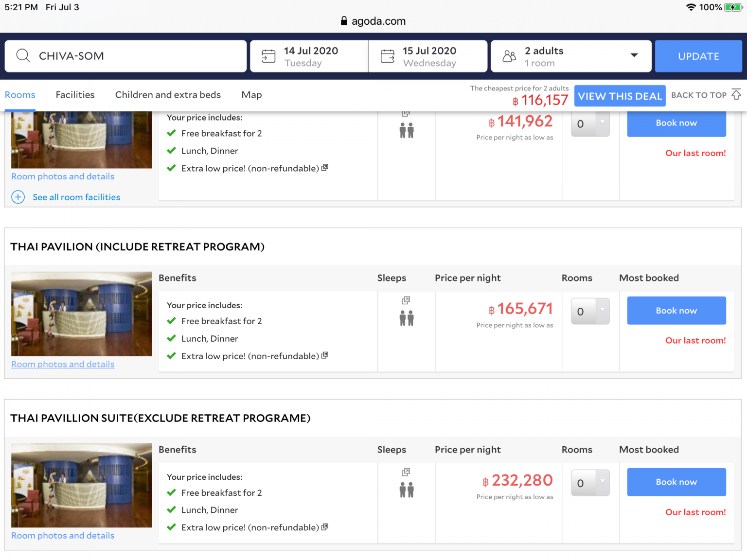Book now the Thai Pavillion Suite
The image size is (747, 560).
[x=676, y=482]
